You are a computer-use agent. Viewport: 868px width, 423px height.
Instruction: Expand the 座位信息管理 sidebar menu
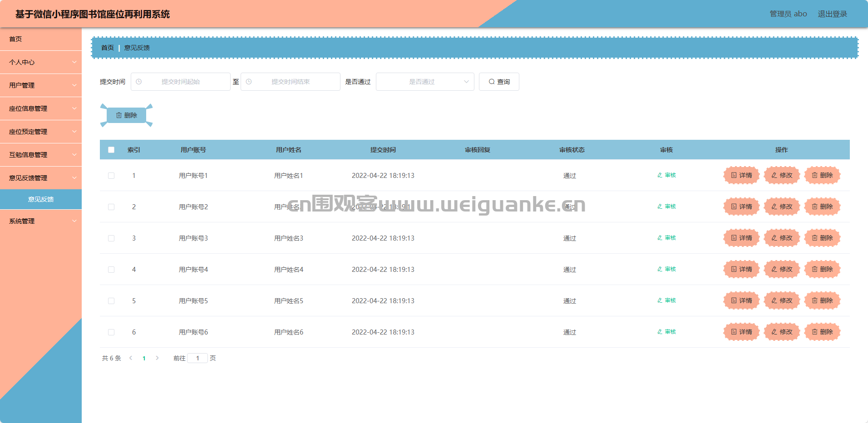click(41, 108)
